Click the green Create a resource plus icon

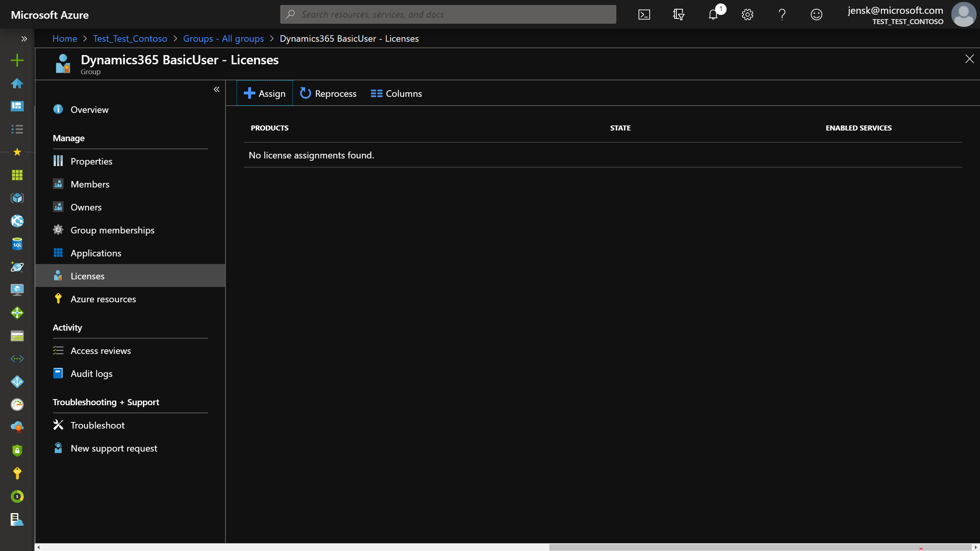click(x=17, y=60)
